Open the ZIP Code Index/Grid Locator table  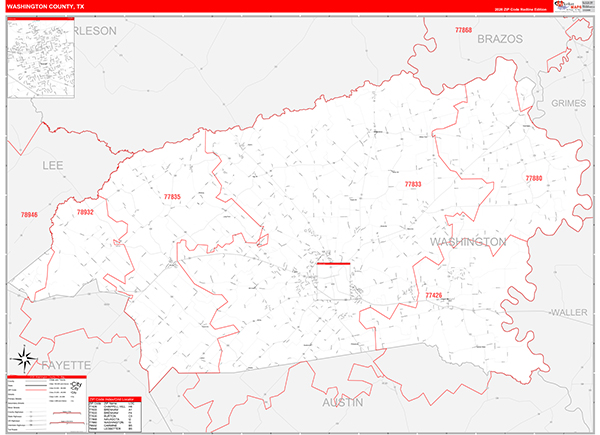(115, 414)
